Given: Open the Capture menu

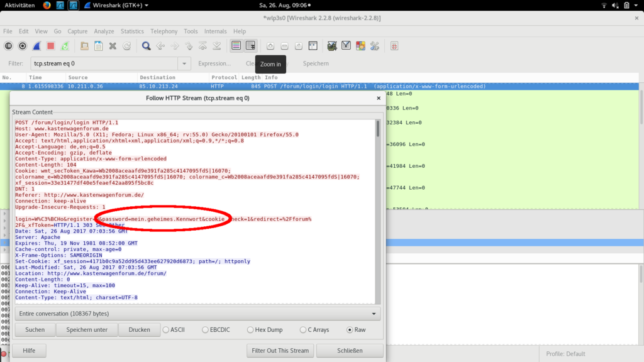Looking at the screenshot, I should (77, 31).
